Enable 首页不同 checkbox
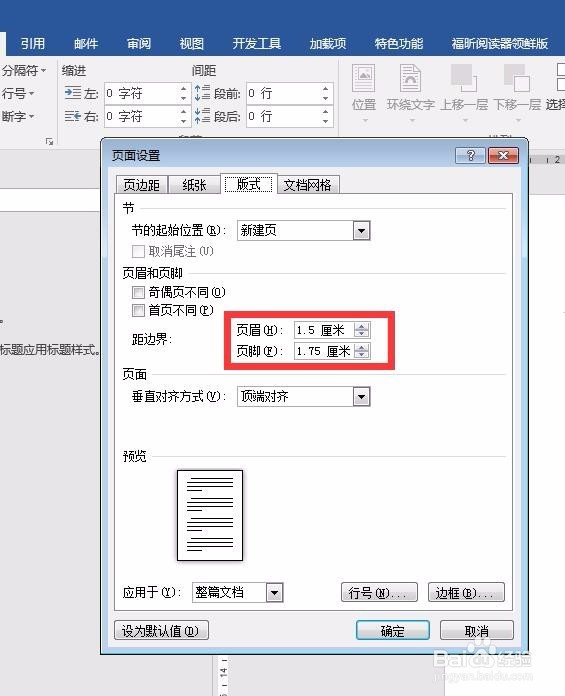Screen dimensions: 565x696 (138, 310)
